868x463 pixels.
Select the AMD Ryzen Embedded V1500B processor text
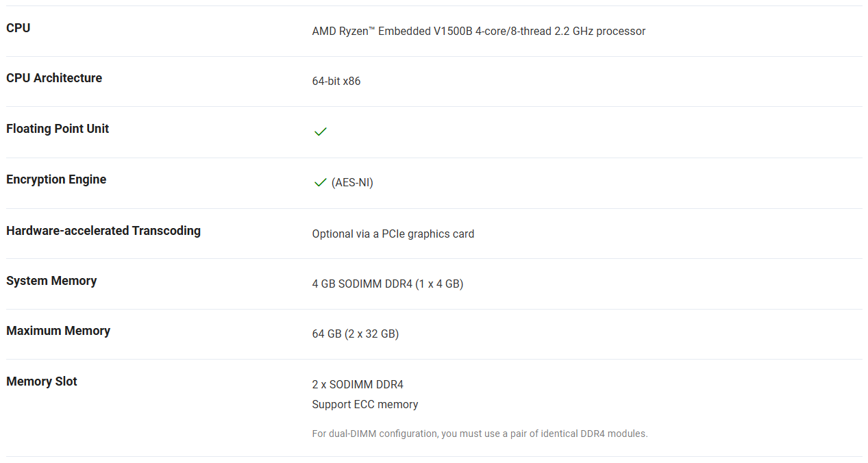(x=479, y=31)
